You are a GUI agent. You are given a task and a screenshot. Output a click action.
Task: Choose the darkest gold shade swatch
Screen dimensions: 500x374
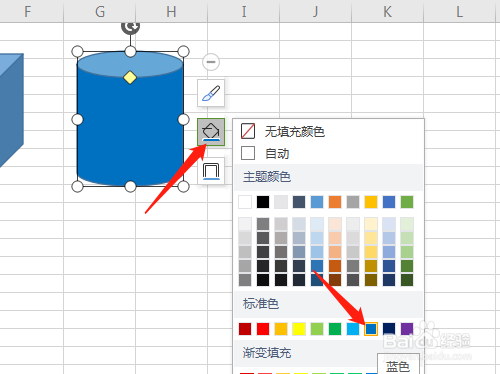pos(371,280)
